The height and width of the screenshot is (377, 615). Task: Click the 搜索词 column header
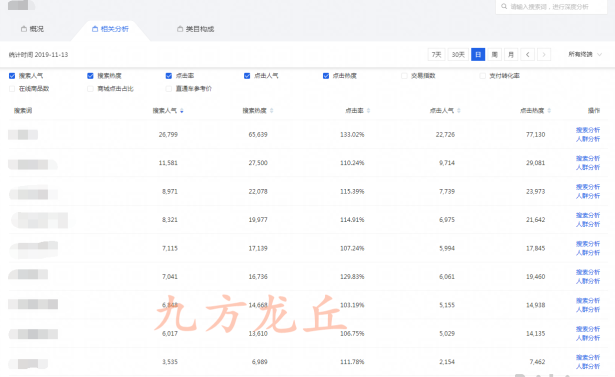click(x=23, y=111)
